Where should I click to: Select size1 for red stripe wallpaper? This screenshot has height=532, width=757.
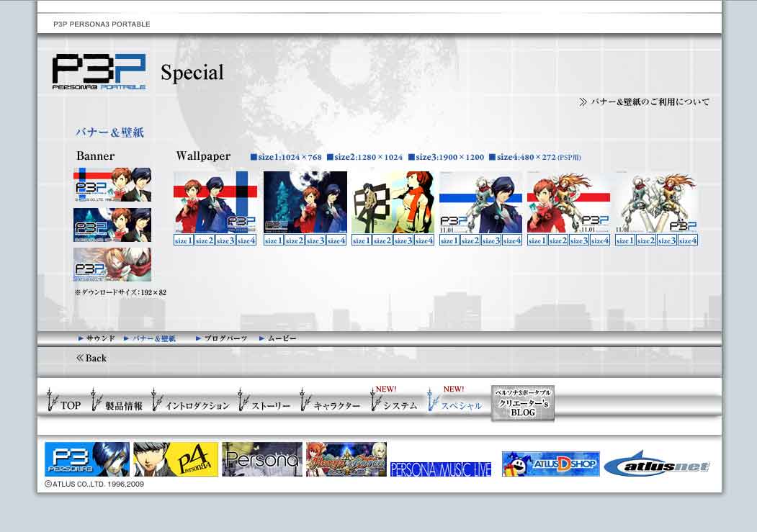[537, 240]
